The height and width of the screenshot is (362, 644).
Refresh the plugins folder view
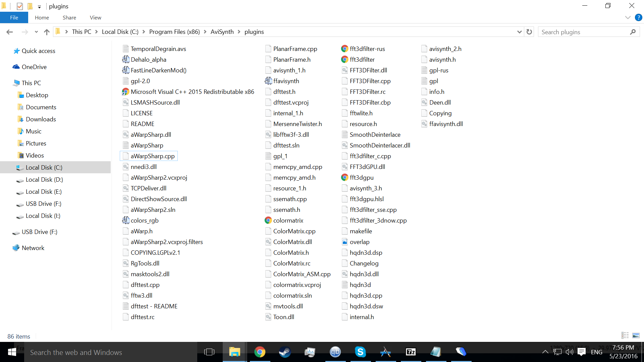tap(529, 32)
